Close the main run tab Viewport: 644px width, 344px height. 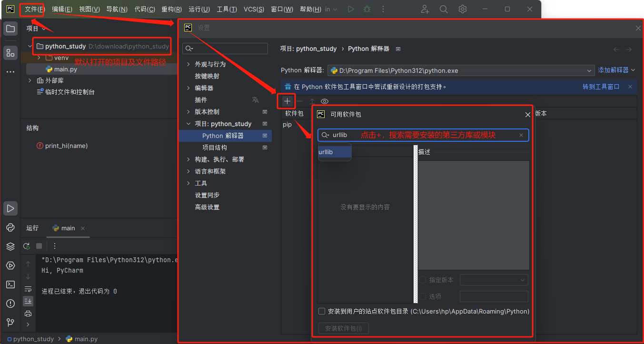[x=82, y=228]
